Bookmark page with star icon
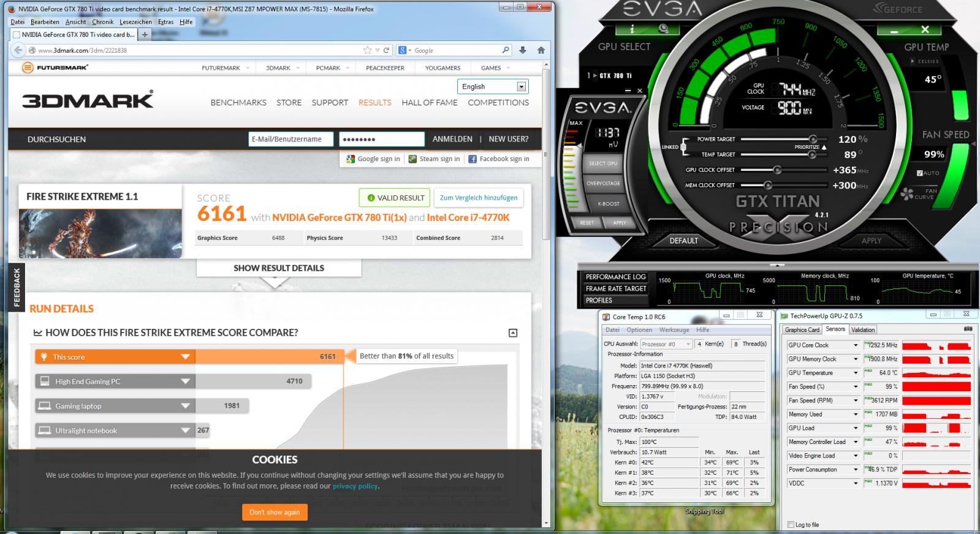Image resolution: width=980 pixels, height=534 pixels. point(367,50)
